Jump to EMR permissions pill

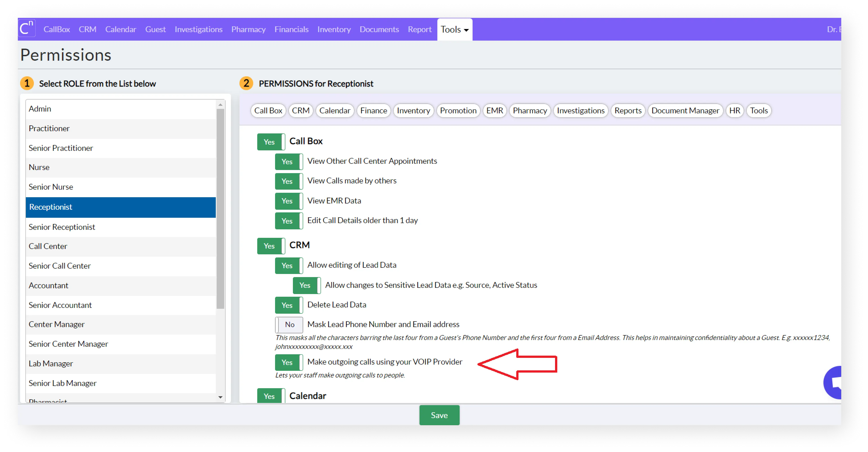pos(495,111)
